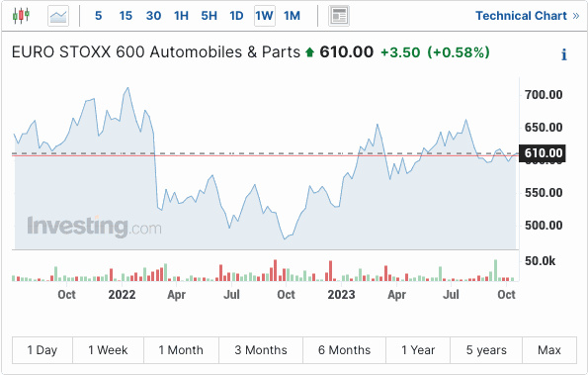This screenshot has width=588, height=375.
Task: Select the 1H interval
Action: 181,16
